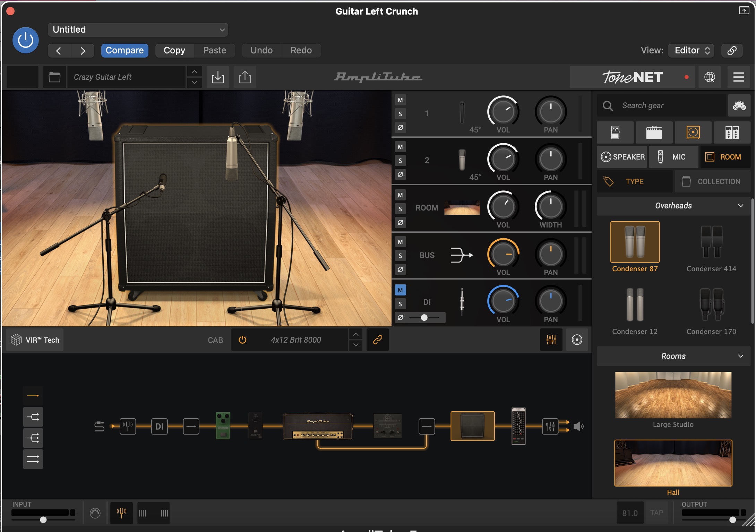The image size is (756, 532).
Task: Toggle the plugin power bypass button
Action: (25, 40)
